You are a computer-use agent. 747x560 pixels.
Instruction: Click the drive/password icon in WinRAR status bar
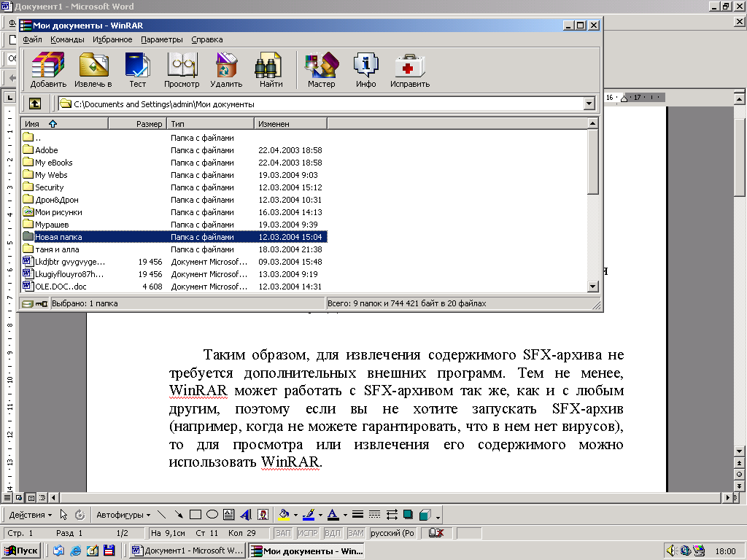point(35,303)
